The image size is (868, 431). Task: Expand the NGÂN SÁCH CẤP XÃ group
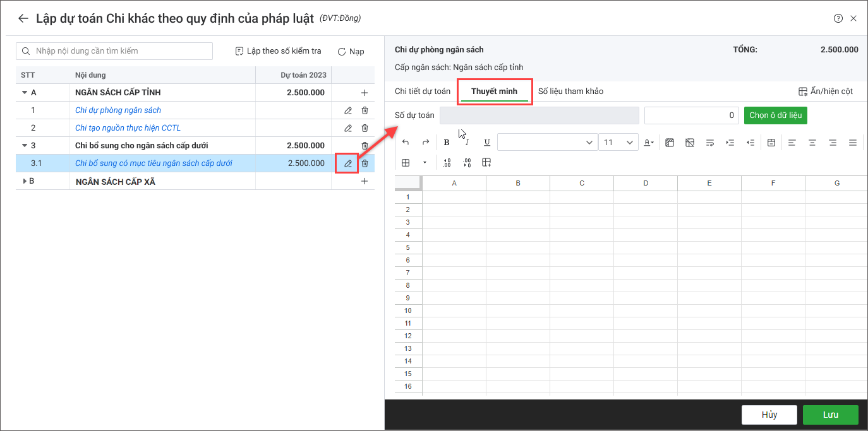(25, 182)
